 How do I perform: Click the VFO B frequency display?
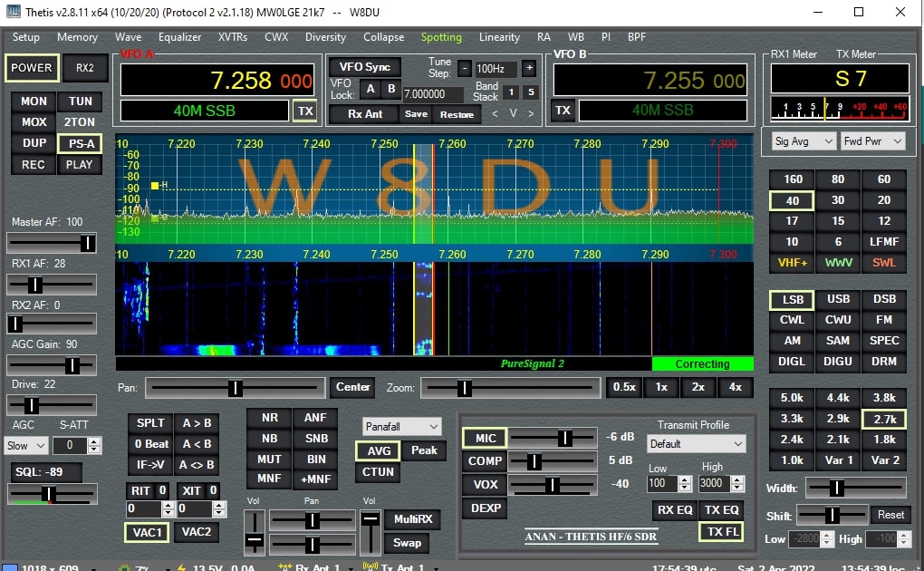click(x=650, y=80)
